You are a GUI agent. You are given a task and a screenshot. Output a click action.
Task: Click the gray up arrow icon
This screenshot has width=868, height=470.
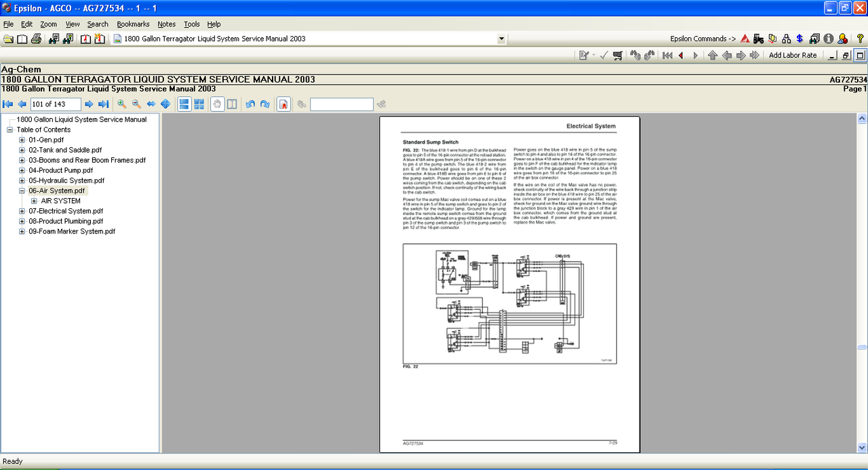(713, 56)
